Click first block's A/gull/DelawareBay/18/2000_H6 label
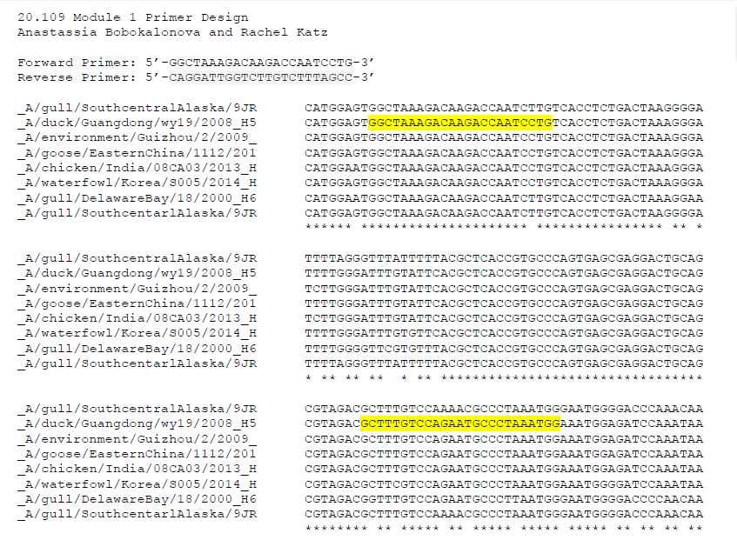The height and width of the screenshot is (560, 737). tap(137, 198)
